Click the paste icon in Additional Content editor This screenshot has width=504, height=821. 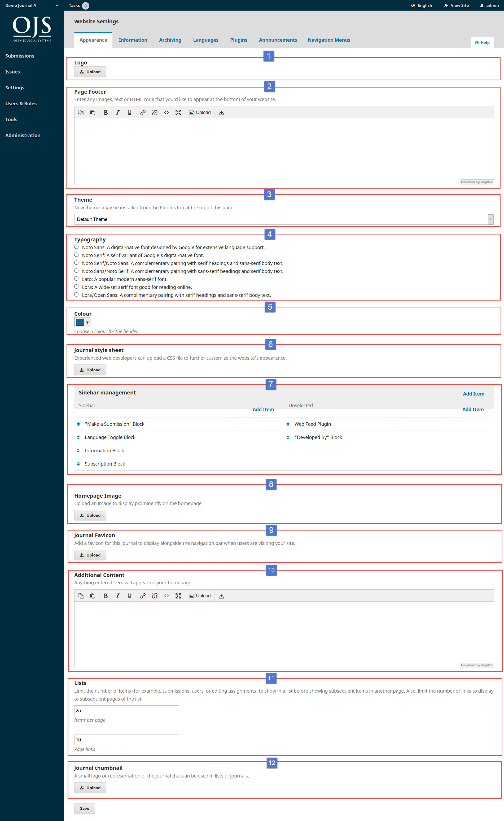(x=93, y=596)
